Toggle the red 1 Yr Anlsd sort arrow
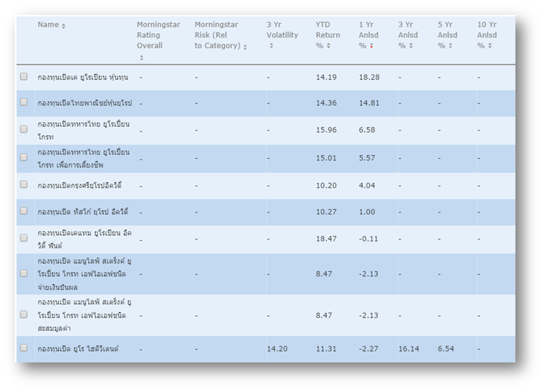Screen dimensions: 545x392 point(371,46)
